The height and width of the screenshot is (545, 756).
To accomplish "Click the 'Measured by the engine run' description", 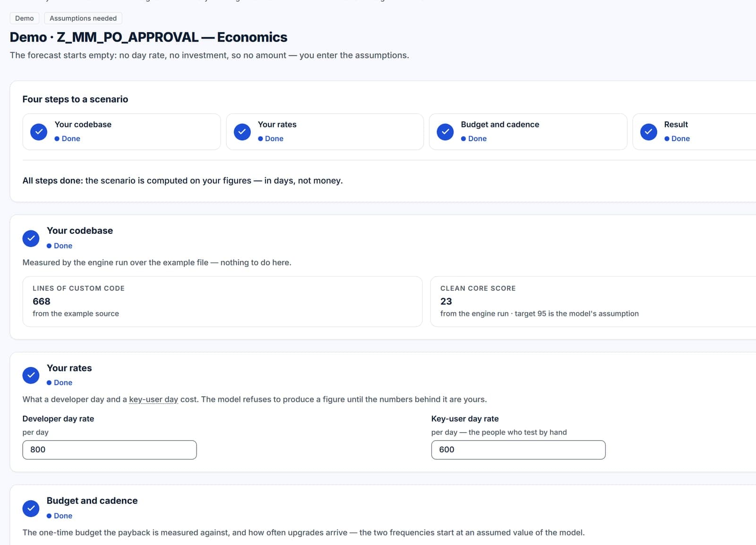I will click(x=157, y=263).
